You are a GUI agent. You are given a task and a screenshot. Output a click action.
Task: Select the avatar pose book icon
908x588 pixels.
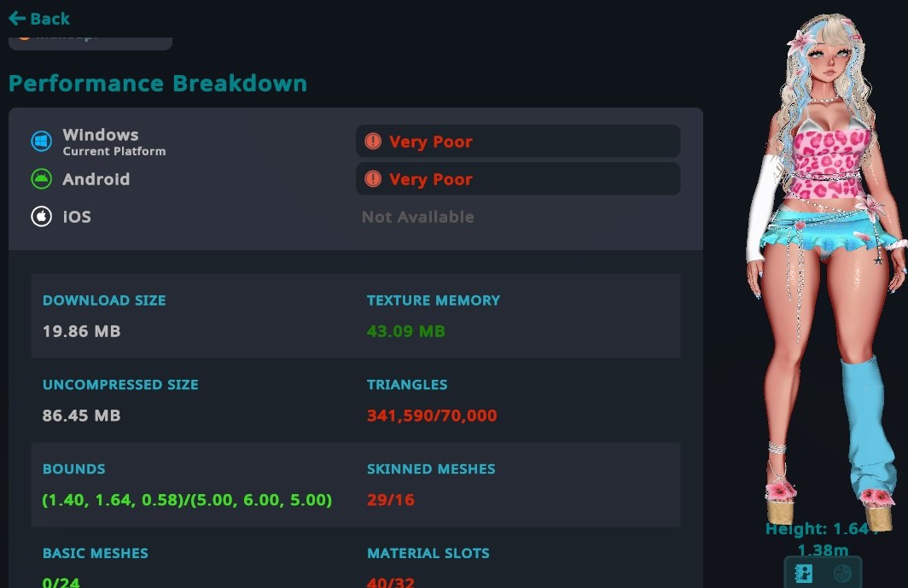click(804, 573)
